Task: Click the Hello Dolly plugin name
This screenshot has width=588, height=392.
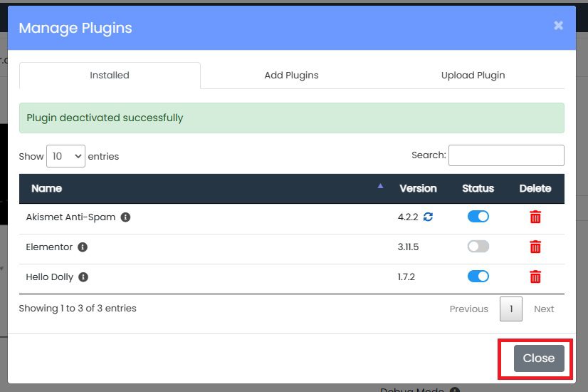Action: point(50,277)
